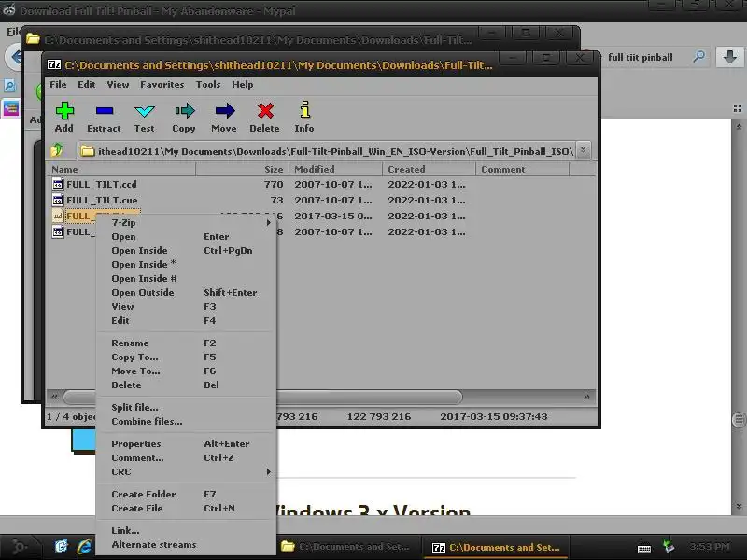Click the 7z icon in title bar
This screenshot has width=747, height=560.
click(x=54, y=64)
